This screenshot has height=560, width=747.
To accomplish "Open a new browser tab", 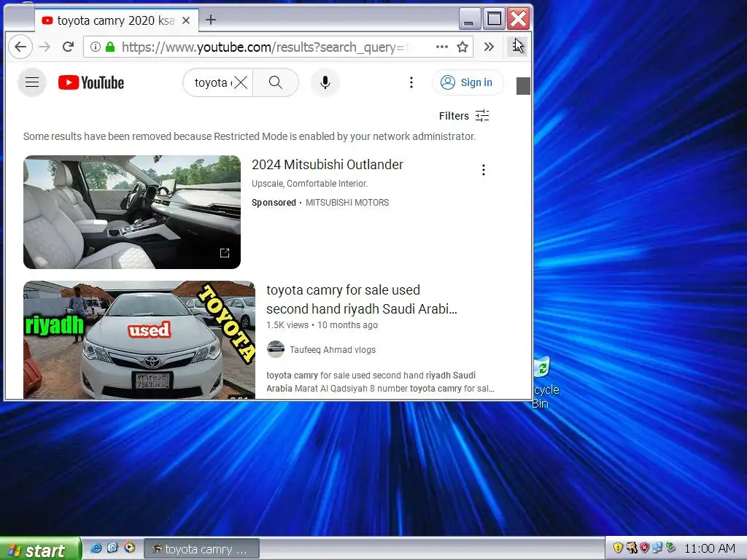I will tap(211, 20).
